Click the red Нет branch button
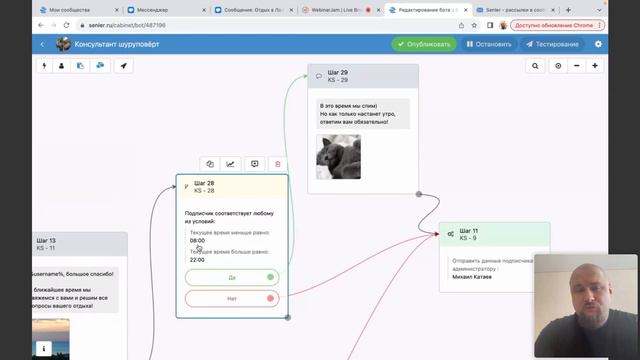The image size is (640, 360). [232, 298]
